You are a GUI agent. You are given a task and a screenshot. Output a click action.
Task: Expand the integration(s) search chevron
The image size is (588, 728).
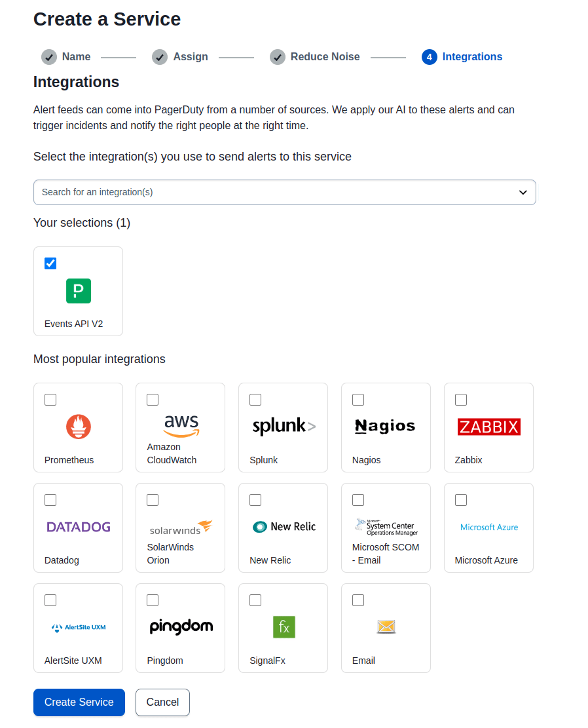[523, 192]
